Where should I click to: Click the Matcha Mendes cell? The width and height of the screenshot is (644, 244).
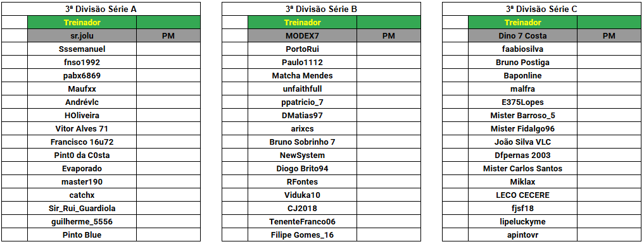coord(302,75)
